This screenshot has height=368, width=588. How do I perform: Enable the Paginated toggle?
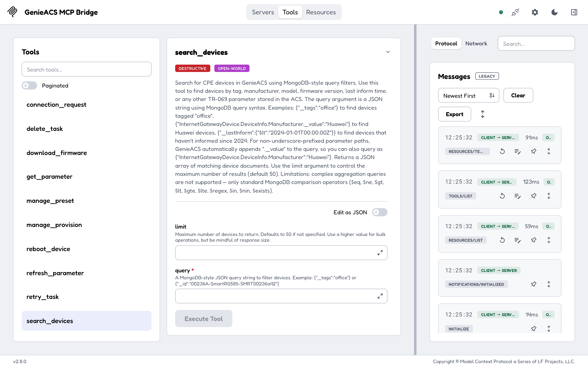29,85
